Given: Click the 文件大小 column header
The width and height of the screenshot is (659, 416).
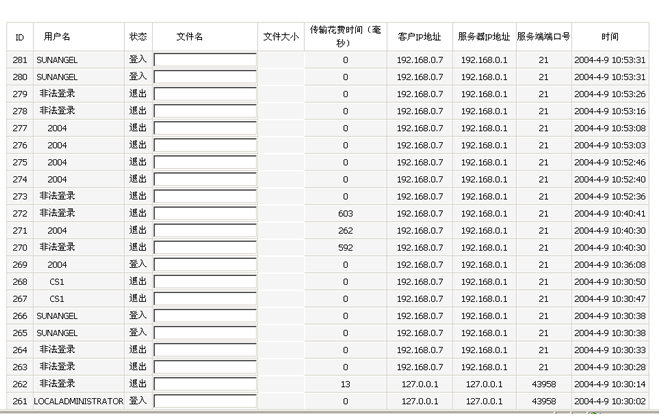Looking at the screenshot, I should click(281, 37).
